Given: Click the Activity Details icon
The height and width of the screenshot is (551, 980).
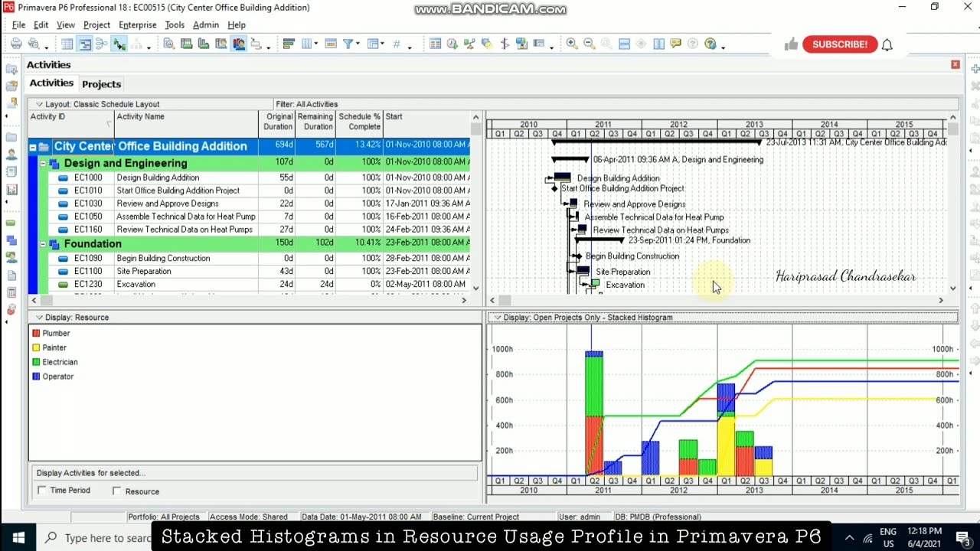Looking at the screenshot, I should (x=168, y=44).
